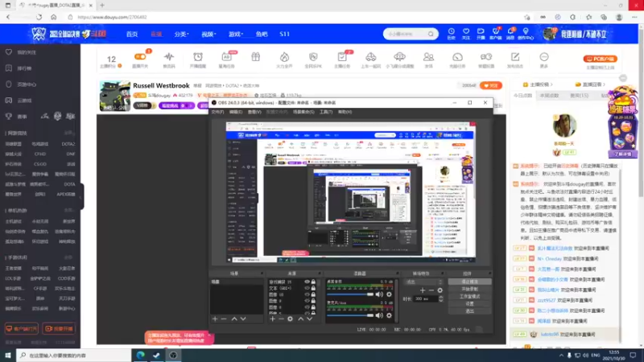Click the orange follow button beside streamer name
Image resolution: width=644 pixels, height=362 pixels.
pos(491,85)
